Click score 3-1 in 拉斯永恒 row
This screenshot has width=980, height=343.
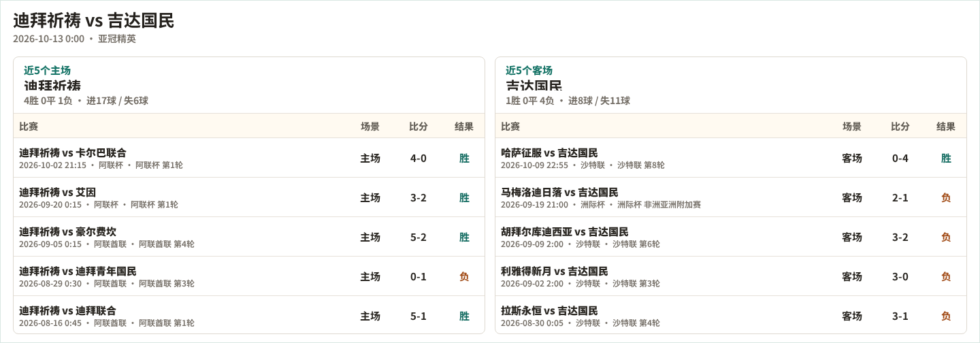[x=900, y=316]
